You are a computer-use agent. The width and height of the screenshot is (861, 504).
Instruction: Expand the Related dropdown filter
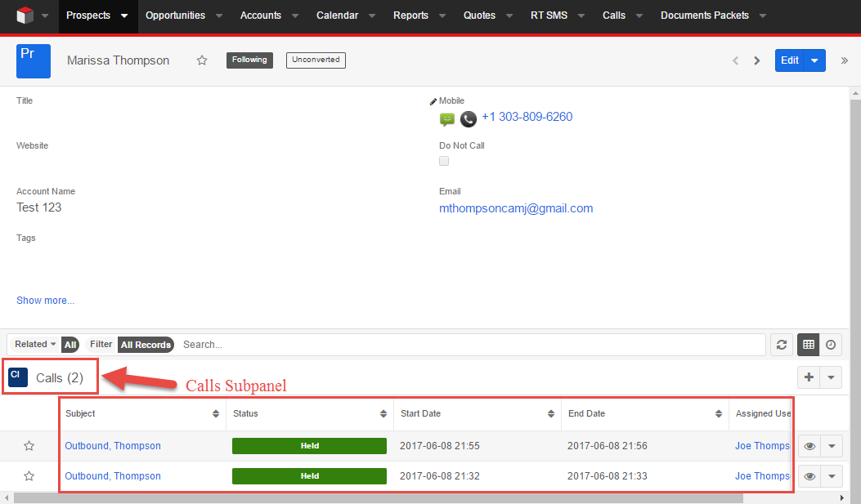tap(35, 344)
